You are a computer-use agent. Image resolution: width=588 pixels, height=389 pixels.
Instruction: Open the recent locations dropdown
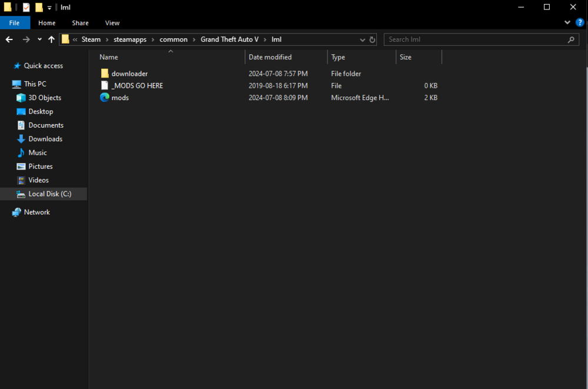[39, 39]
